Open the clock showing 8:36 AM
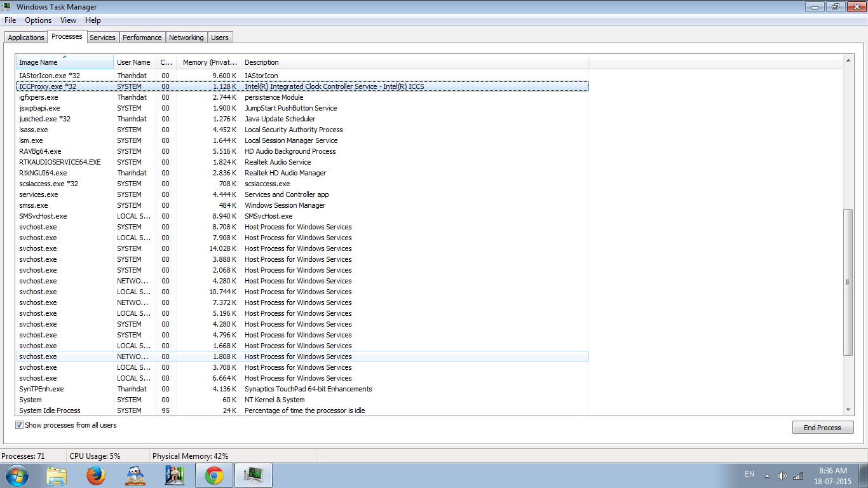Image resolution: width=868 pixels, height=488 pixels. [832, 475]
